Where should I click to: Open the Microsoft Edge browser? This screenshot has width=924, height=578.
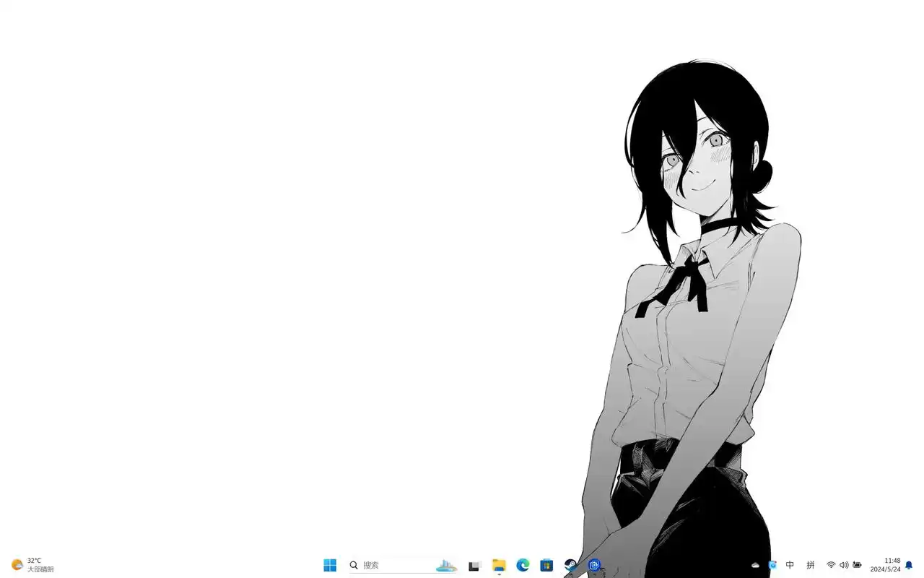[523, 565]
